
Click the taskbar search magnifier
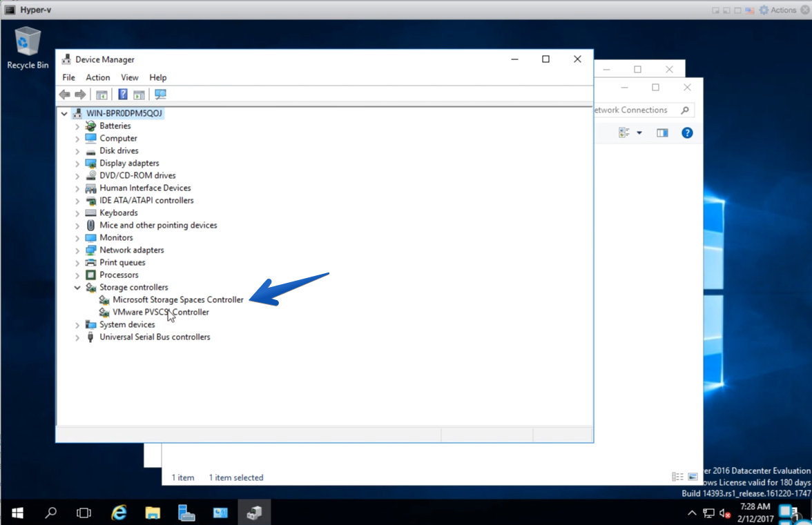51,513
